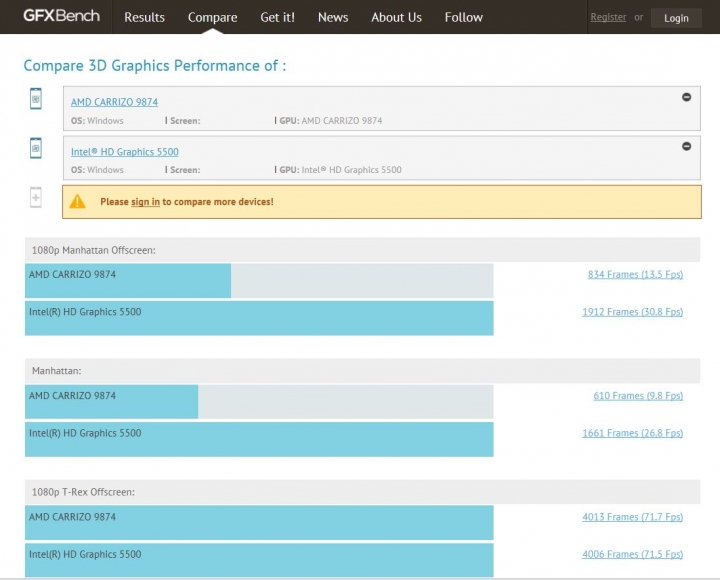The width and height of the screenshot is (720, 580).
Task: Click the warning triangle icon
Action: (77, 201)
